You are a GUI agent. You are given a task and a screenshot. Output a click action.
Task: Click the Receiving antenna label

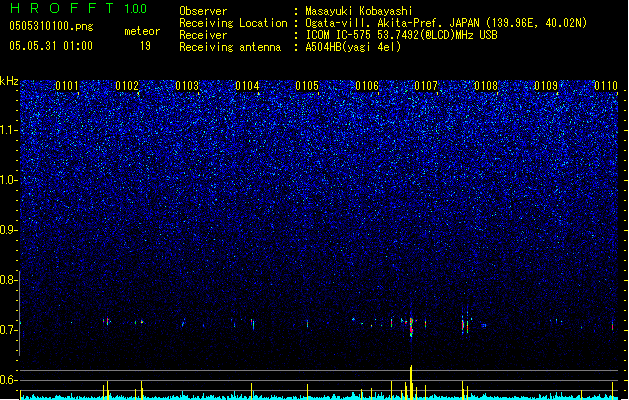[230, 47]
